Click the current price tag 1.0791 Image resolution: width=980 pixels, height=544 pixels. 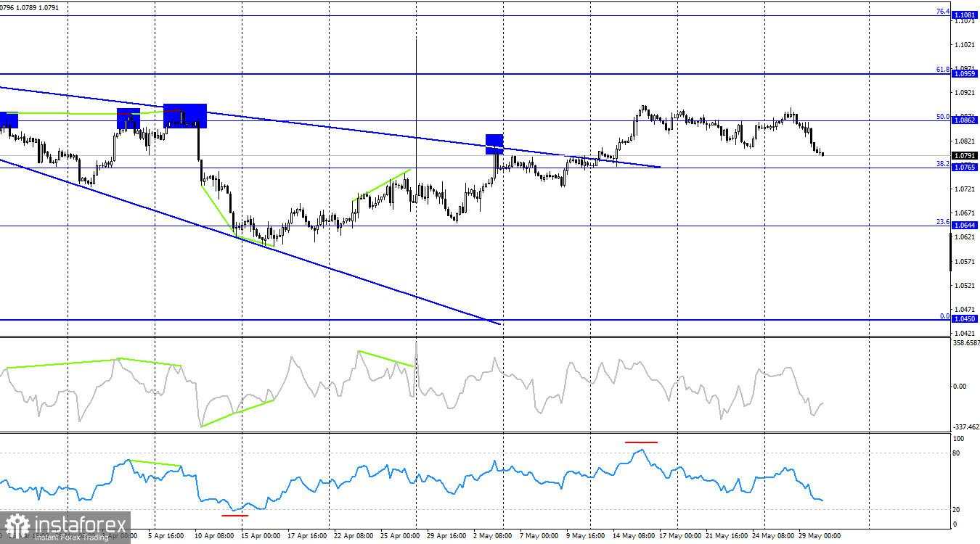pos(965,155)
